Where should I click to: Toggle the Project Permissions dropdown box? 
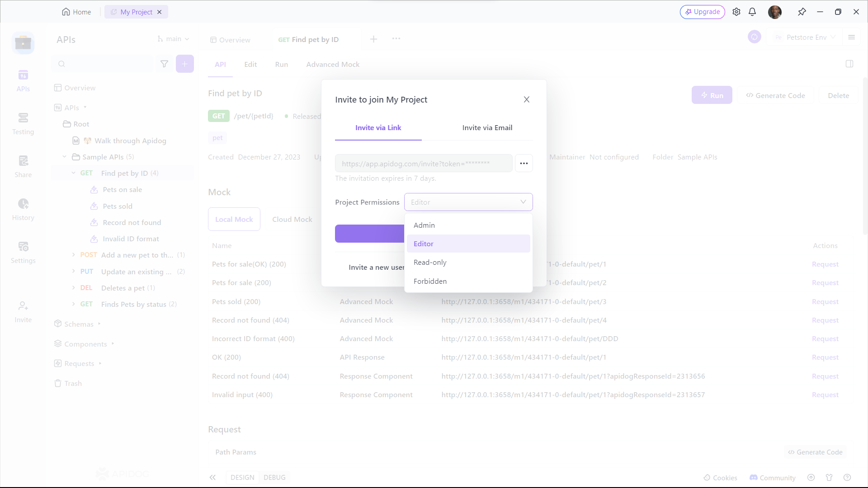(x=468, y=202)
